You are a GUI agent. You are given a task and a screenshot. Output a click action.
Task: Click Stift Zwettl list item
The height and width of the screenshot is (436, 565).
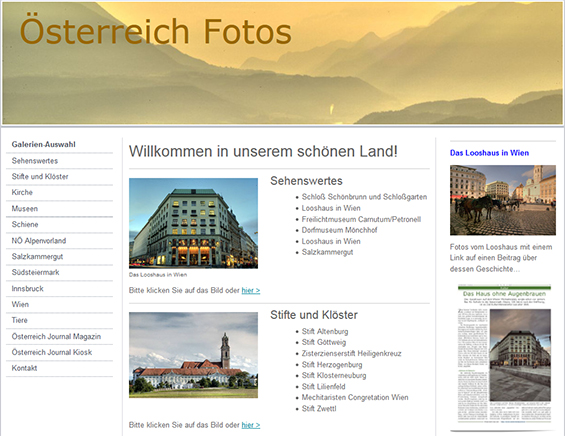319,409
